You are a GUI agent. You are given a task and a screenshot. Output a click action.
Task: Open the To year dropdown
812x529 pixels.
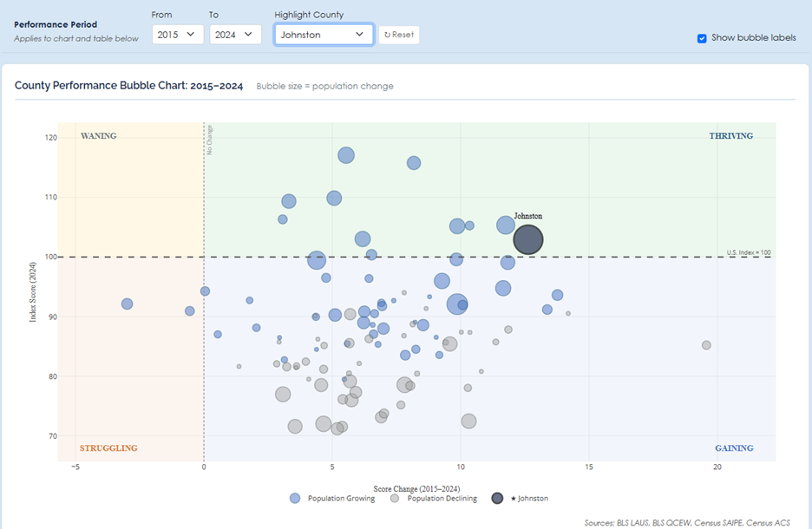(235, 35)
